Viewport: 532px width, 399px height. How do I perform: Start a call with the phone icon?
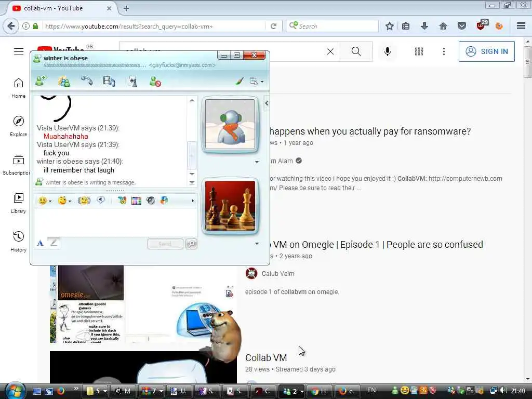click(x=87, y=81)
